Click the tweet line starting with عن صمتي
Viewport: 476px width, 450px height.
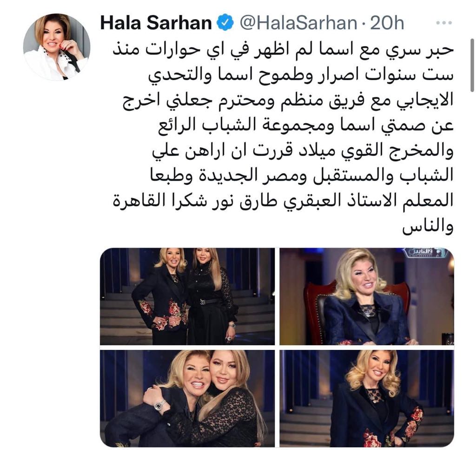tap(306, 126)
